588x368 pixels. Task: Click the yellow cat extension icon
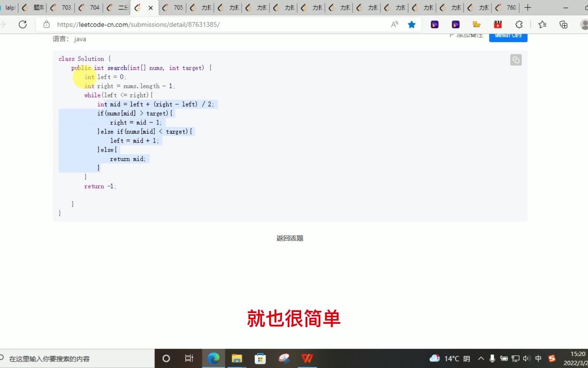point(477,24)
